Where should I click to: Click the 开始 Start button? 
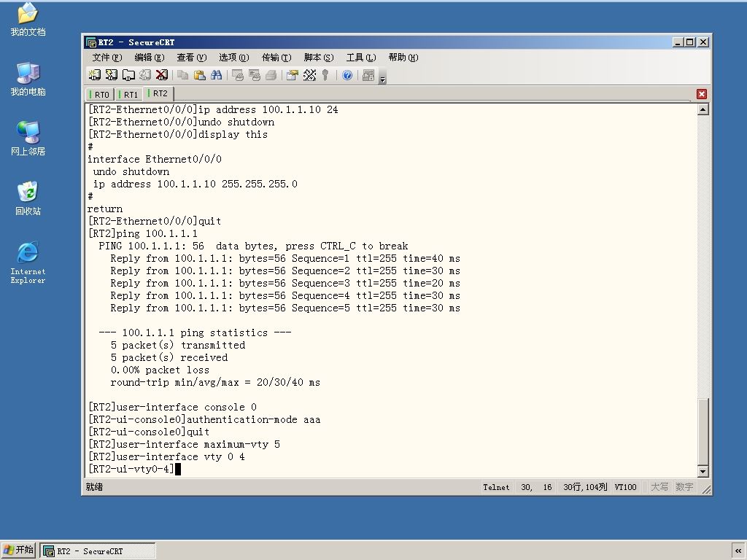pyautogui.click(x=18, y=550)
